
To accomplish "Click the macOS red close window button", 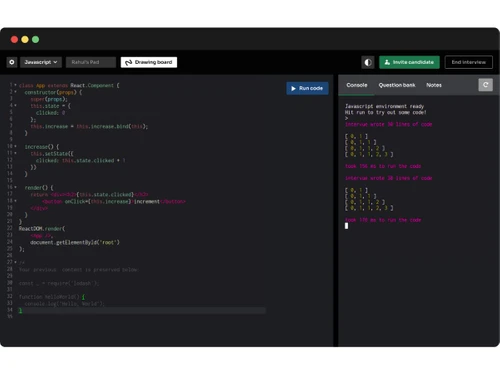I will pos(14,40).
